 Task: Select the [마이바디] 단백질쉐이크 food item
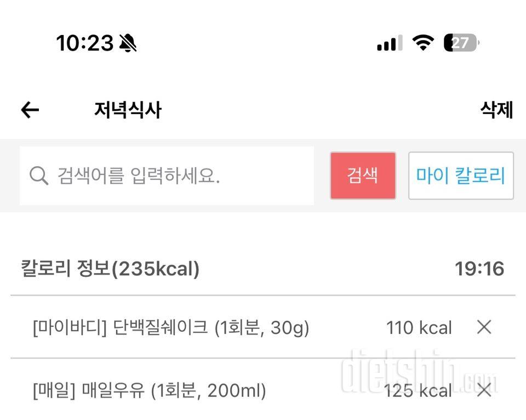(x=171, y=328)
